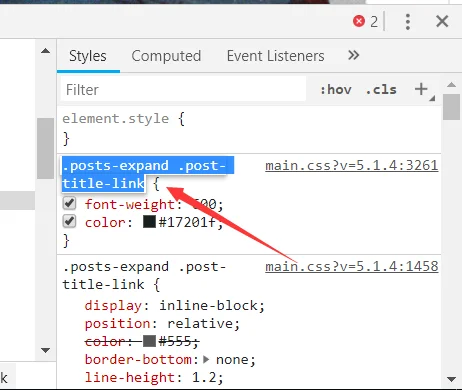Close the DevTools panel

pyautogui.click(x=442, y=22)
